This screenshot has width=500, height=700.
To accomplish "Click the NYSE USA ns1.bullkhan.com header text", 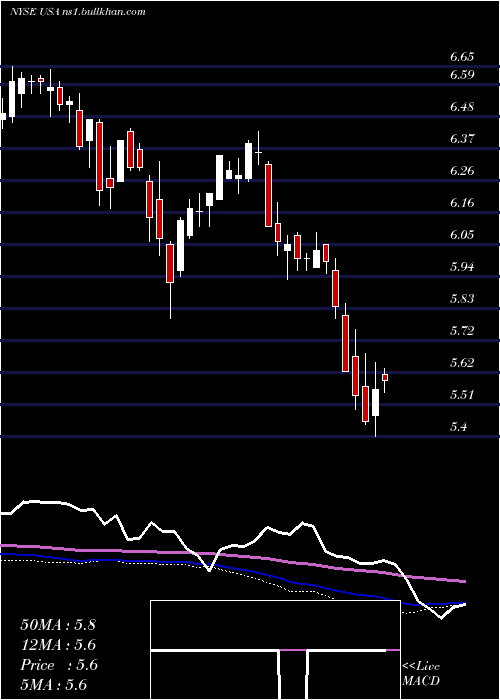I will [78, 12].
